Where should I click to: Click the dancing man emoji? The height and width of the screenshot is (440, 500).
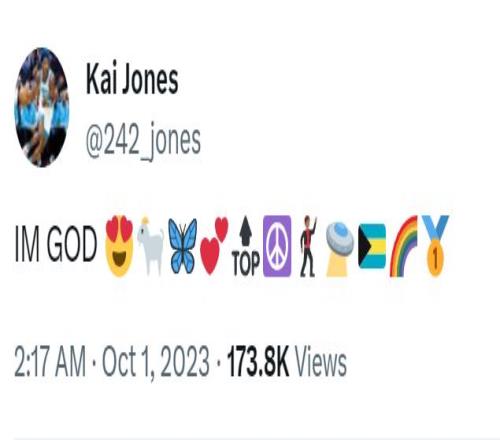click(308, 246)
